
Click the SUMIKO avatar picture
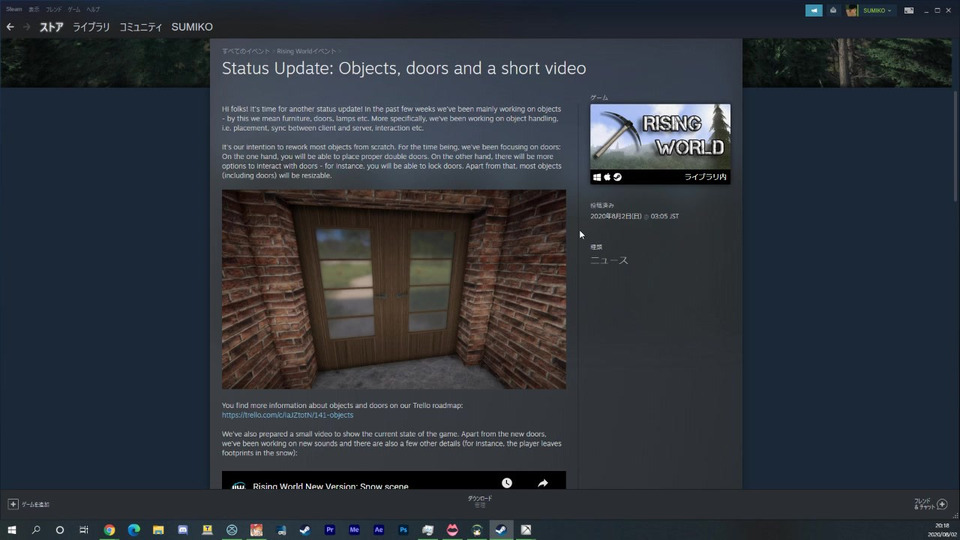pyautogui.click(x=852, y=10)
